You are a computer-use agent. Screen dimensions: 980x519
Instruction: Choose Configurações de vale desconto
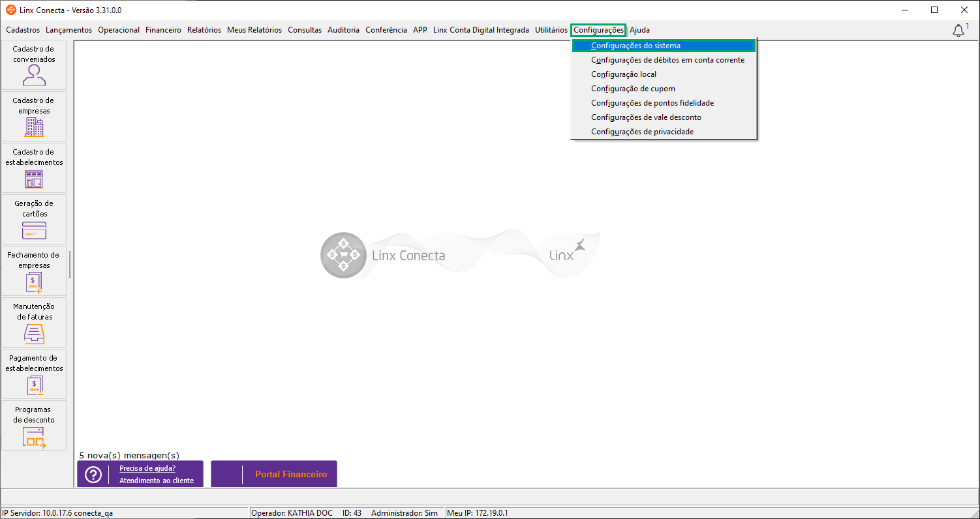(x=664, y=117)
